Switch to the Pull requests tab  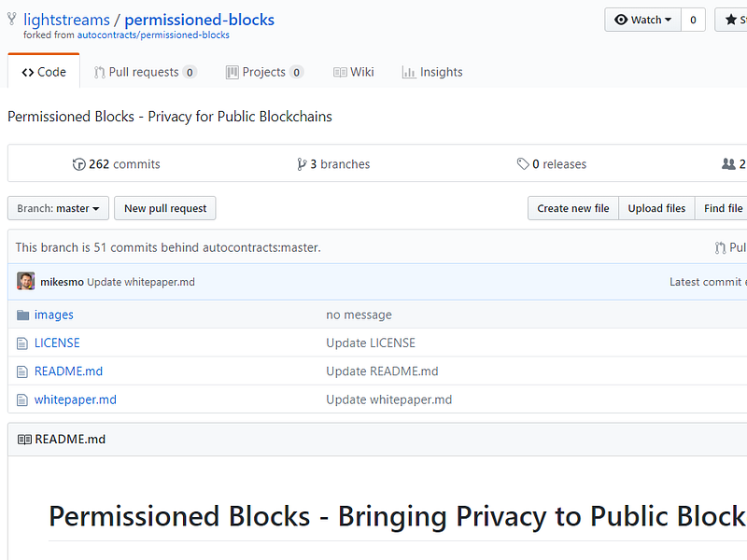[145, 72]
